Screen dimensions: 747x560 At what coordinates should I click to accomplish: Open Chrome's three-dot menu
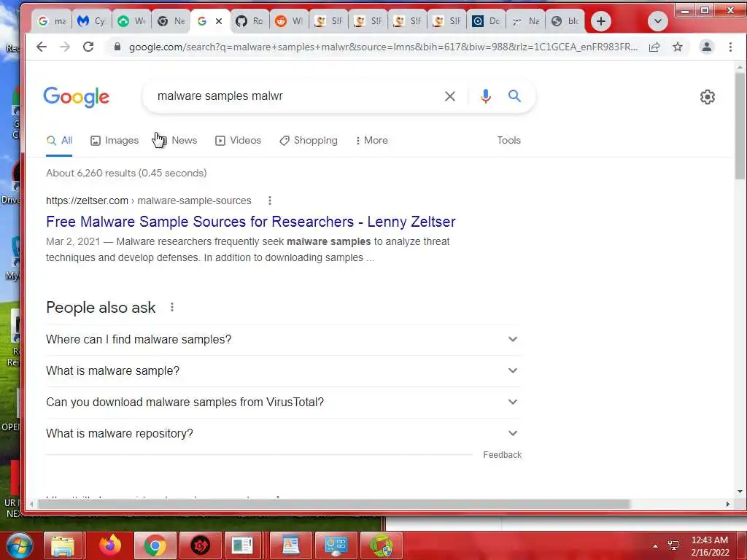(x=730, y=47)
